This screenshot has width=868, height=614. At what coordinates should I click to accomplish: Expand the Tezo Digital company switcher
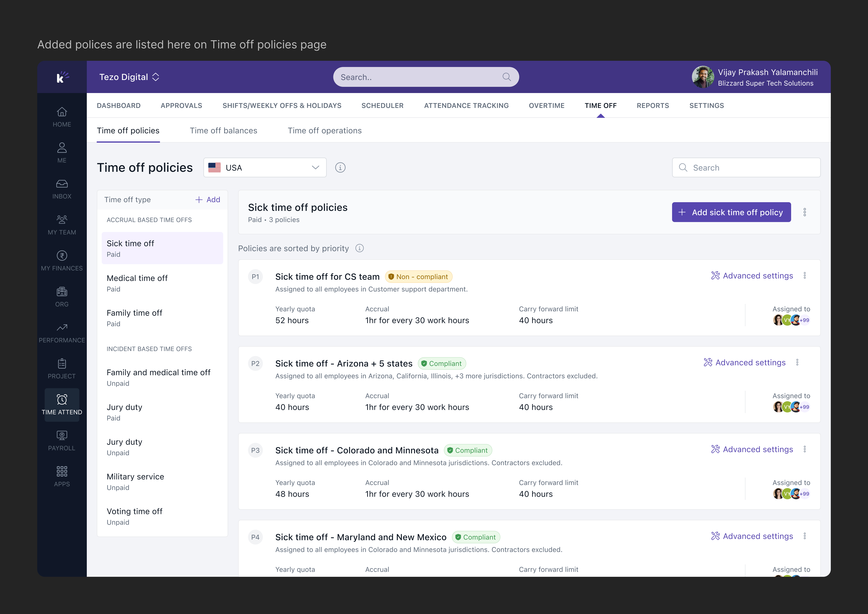129,77
